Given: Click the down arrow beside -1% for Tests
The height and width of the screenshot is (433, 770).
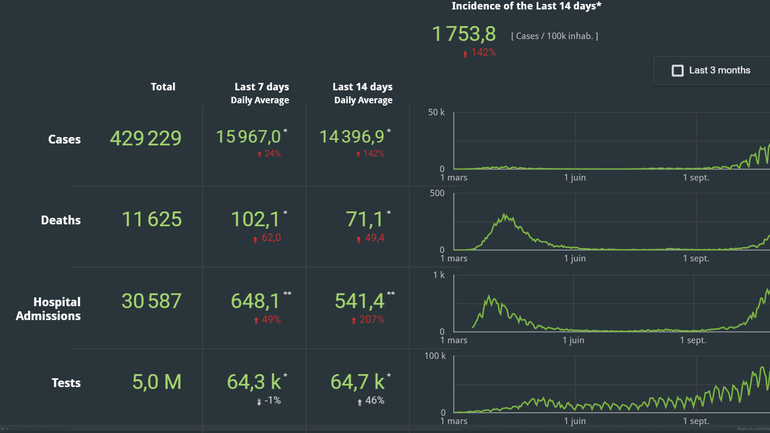Looking at the screenshot, I should pyautogui.click(x=261, y=401).
